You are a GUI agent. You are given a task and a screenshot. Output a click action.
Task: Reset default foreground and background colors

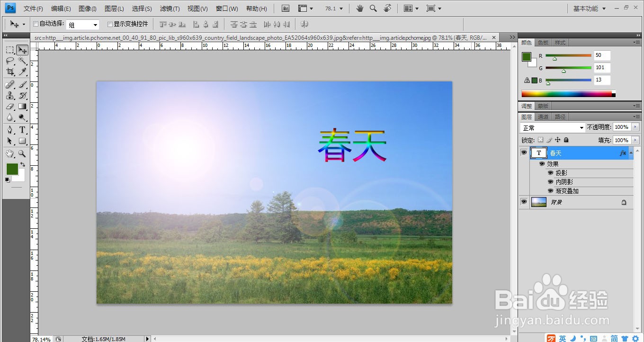pos(8,180)
